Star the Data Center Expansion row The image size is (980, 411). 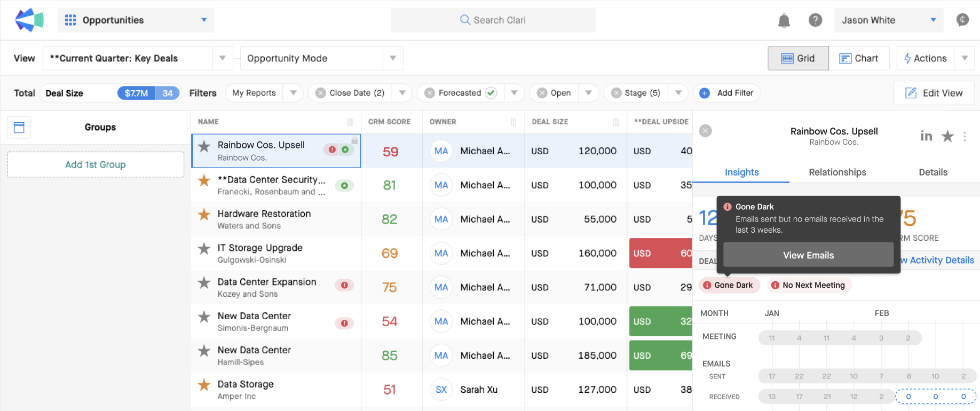[204, 283]
